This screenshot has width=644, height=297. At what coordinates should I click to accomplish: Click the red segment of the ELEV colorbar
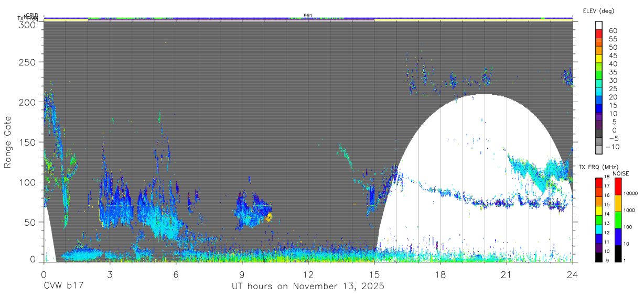coord(599,33)
